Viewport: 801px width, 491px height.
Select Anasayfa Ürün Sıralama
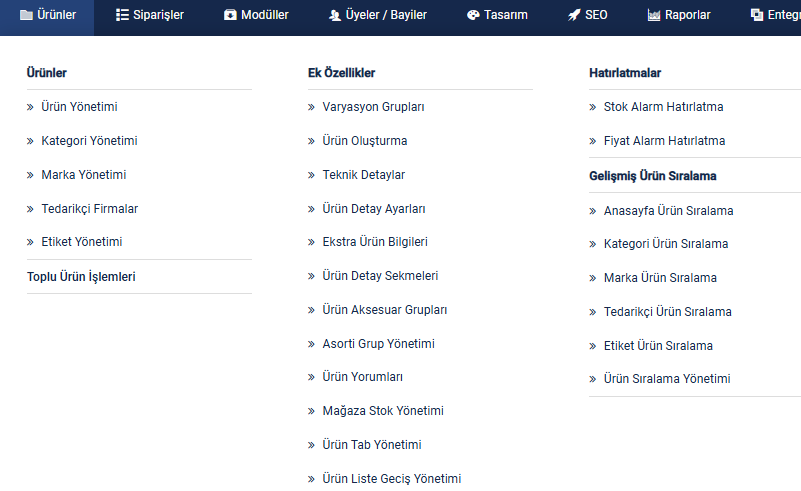point(669,211)
